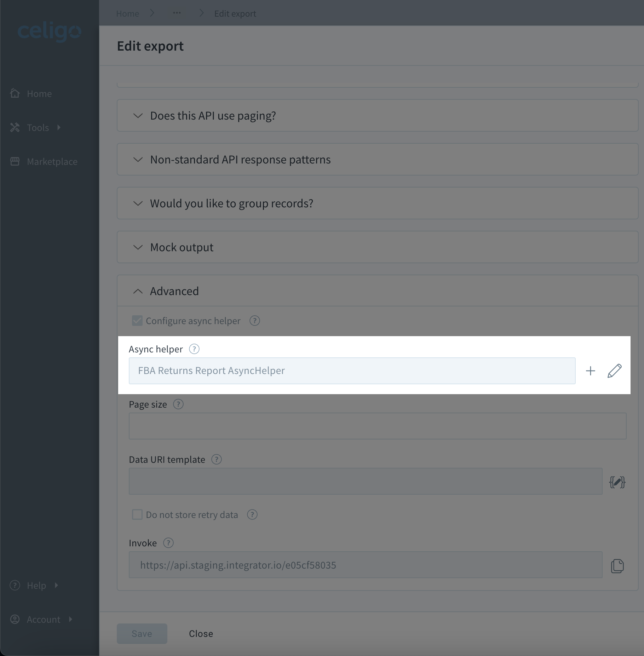
Task: Click the Close button
Action: (x=201, y=634)
